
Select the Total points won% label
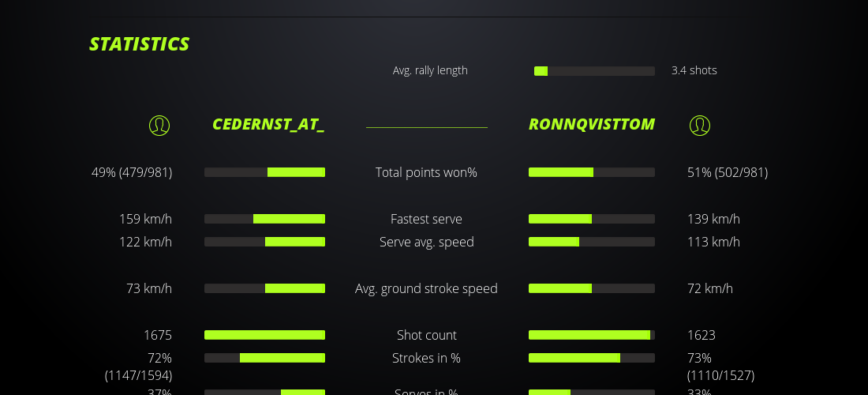tap(426, 172)
